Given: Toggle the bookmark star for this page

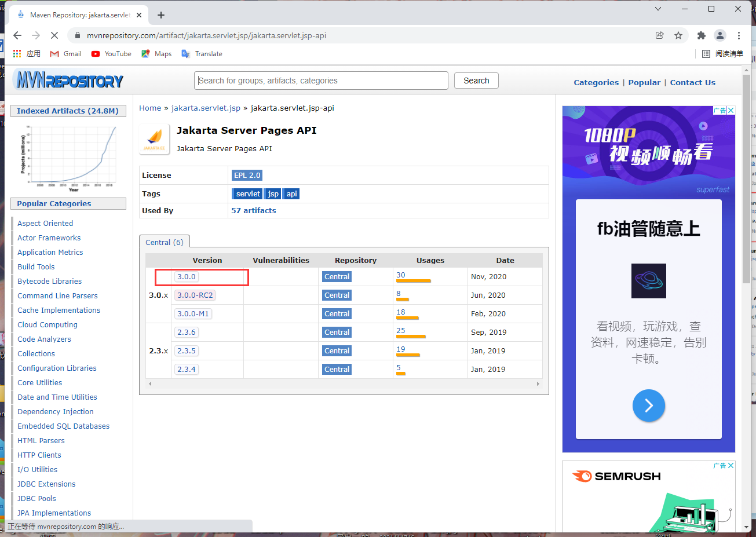Looking at the screenshot, I should (x=678, y=35).
